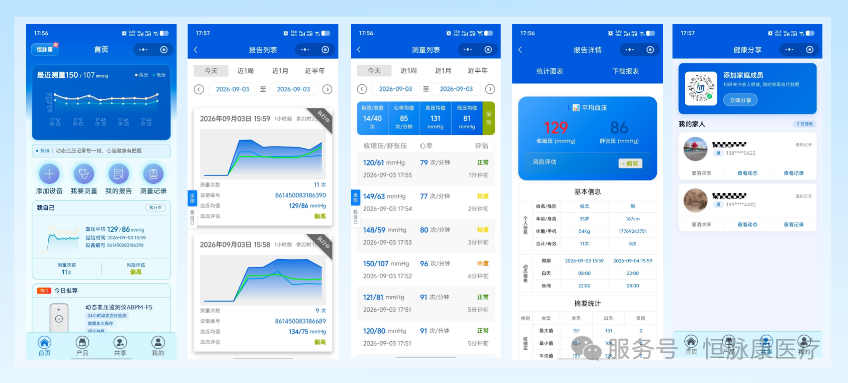Tap the QR code image on 添加家庭成员 card
The width and height of the screenshot is (848, 383).
pos(701,88)
